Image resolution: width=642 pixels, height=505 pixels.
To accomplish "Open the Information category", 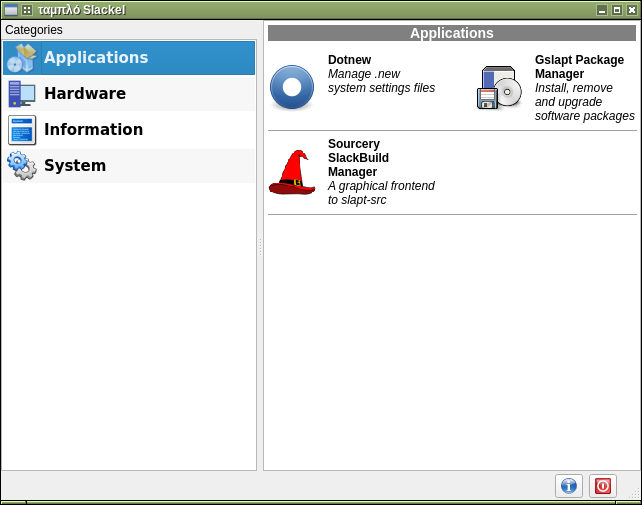I will 93,130.
